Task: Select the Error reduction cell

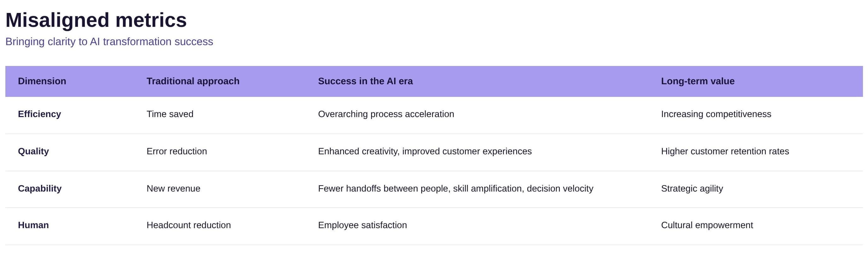Action: (x=177, y=151)
